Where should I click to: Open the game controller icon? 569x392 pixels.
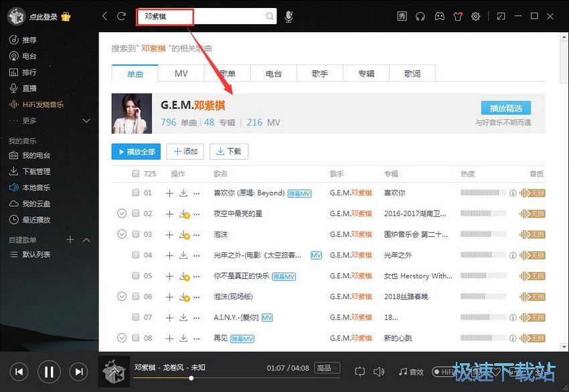coord(439,16)
